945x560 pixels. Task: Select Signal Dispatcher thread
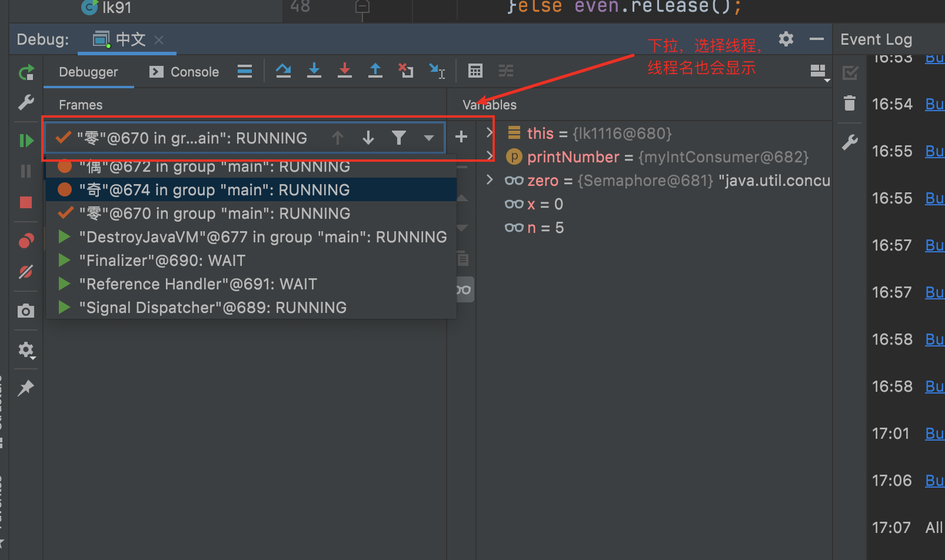(251, 308)
